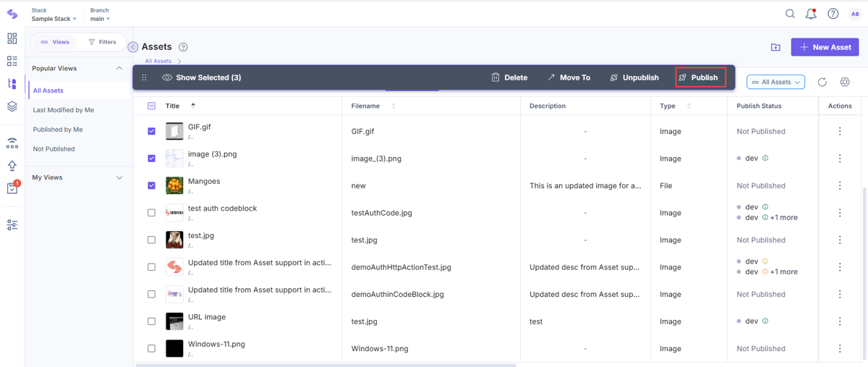Open the Dashboard grid icon in sidebar

[12, 38]
